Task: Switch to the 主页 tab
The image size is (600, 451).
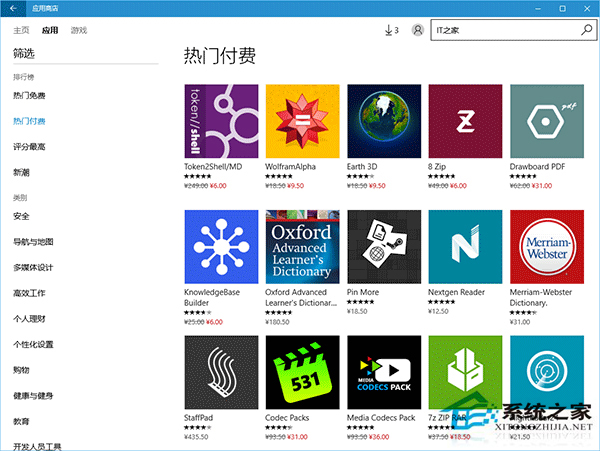Action: click(21, 30)
